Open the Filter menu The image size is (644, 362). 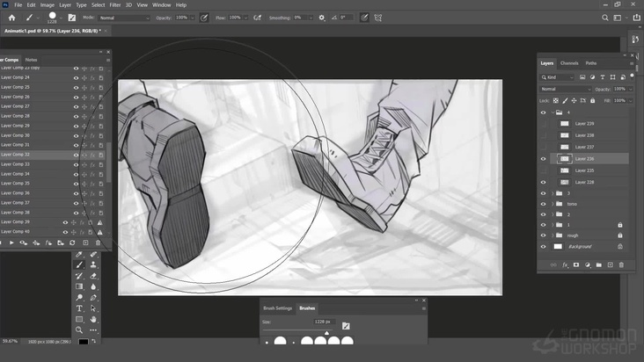115,4
